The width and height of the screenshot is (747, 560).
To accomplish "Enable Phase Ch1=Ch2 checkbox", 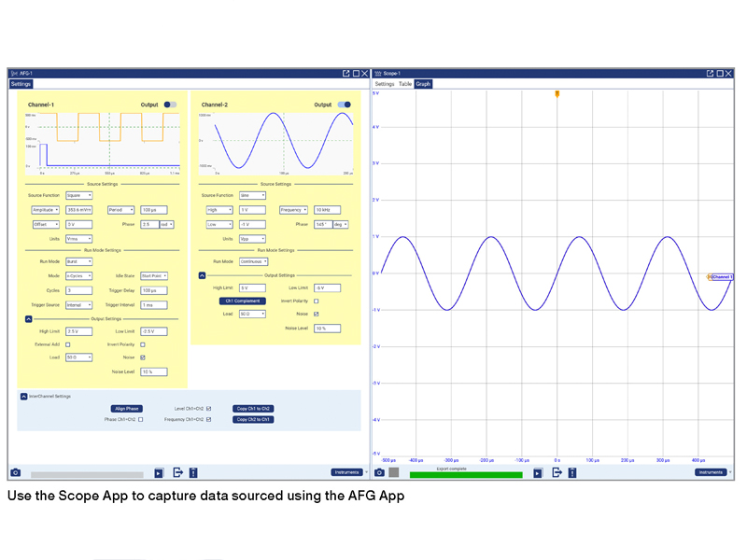I will [x=141, y=420].
